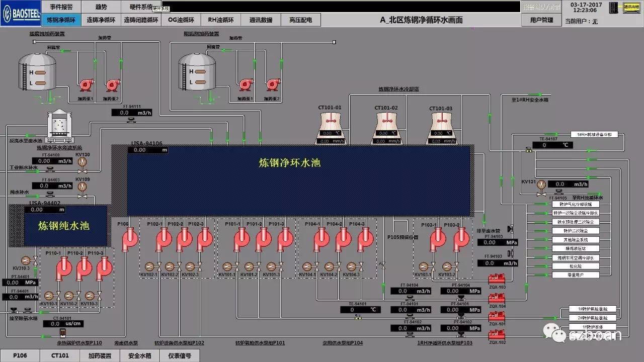This screenshot has height=362, width=644.
Task: Select pump P110-3 below pure water pool
Action: (x=103, y=268)
